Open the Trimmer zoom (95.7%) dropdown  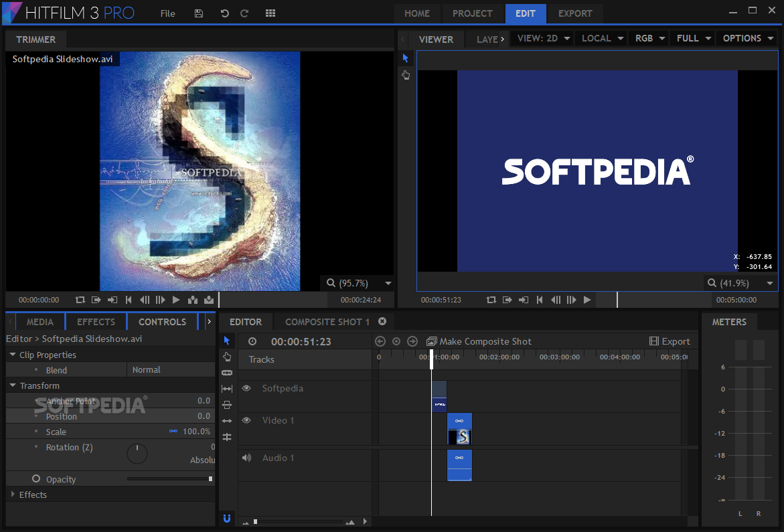[388, 283]
